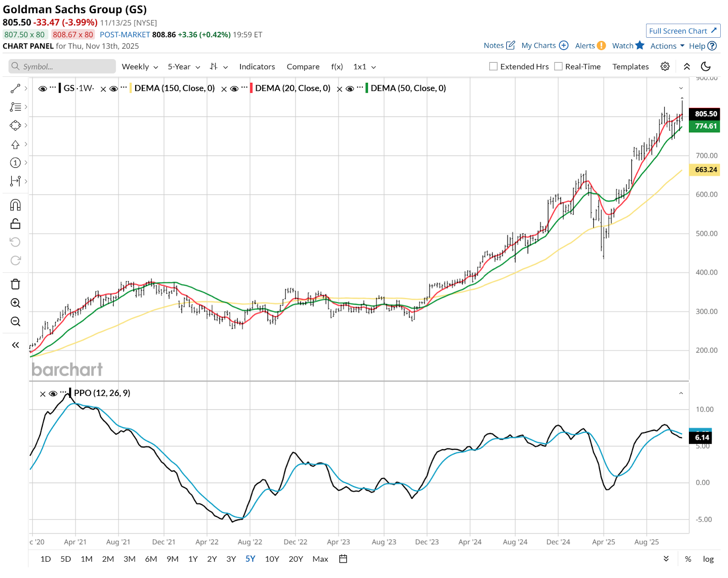Hide the GS price series
The image size is (728, 578).
pyautogui.click(x=43, y=89)
